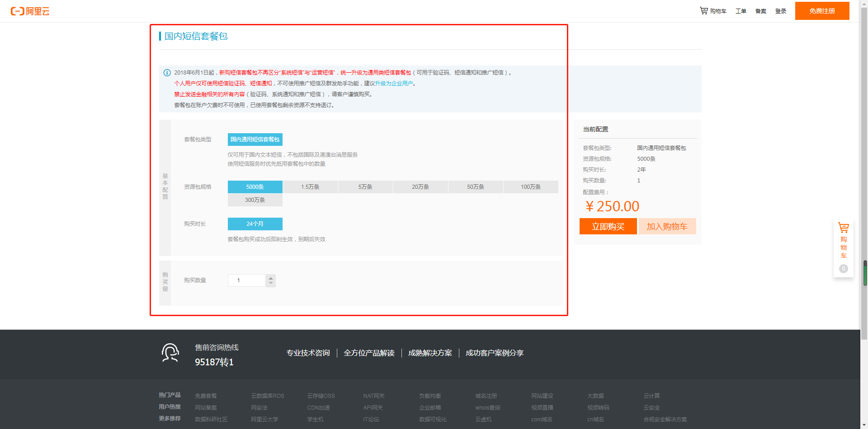This screenshot has height=429, width=868.
Task: Click the 免费注册 button
Action: click(x=822, y=11)
